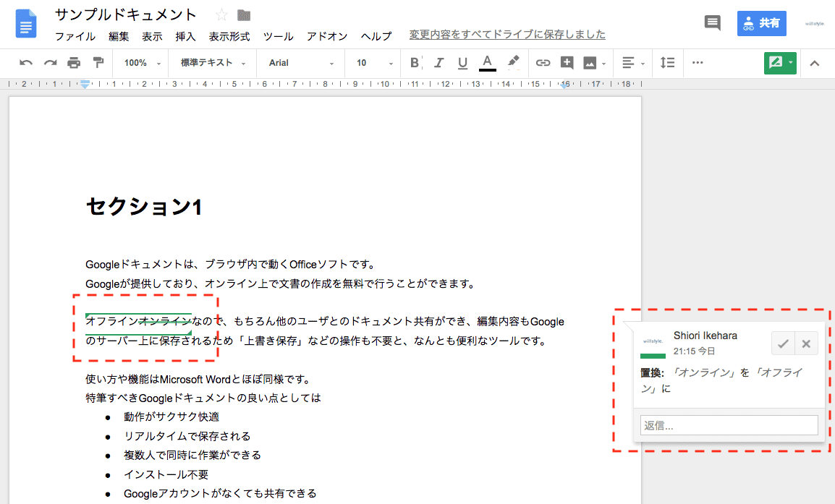The height and width of the screenshot is (504, 835).
Task: Open the highlight color pen
Action: pos(513,62)
